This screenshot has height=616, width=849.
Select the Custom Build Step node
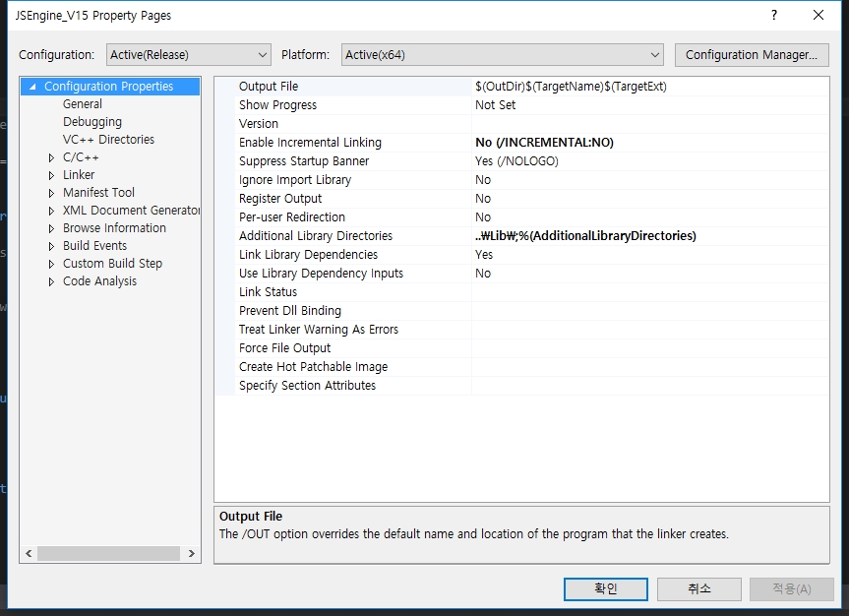[112, 263]
